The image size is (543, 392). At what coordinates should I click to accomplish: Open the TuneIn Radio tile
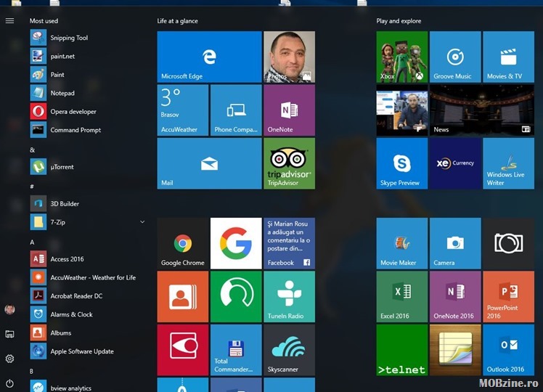pyautogui.click(x=289, y=296)
